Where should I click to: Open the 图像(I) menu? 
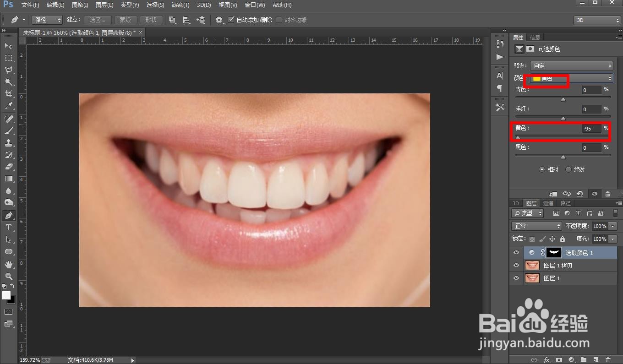click(x=80, y=5)
